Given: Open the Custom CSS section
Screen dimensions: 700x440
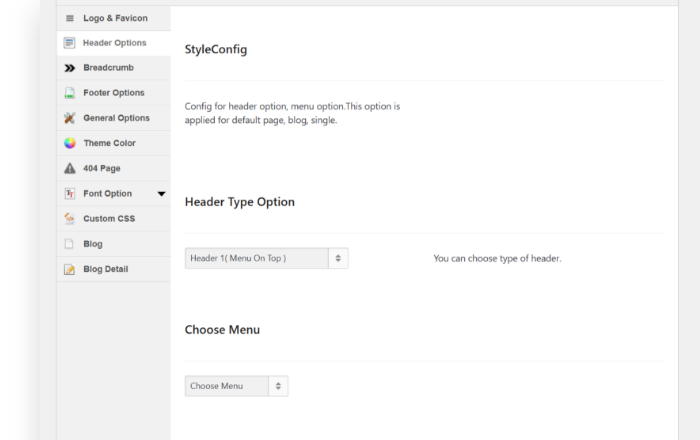Looking at the screenshot, I should tap(114, 219).
